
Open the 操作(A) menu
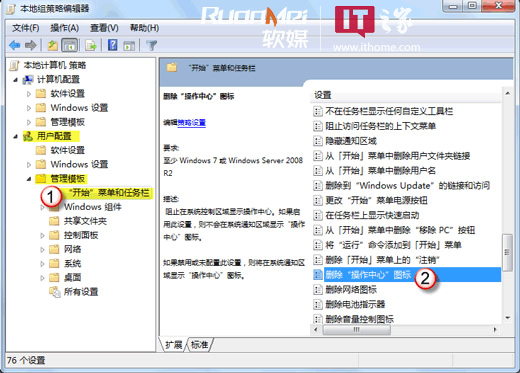[x=64, y=28]
